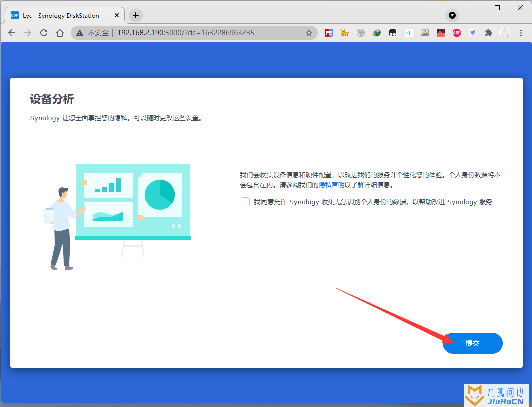Minimize the Chrome window

coord(474,8)
